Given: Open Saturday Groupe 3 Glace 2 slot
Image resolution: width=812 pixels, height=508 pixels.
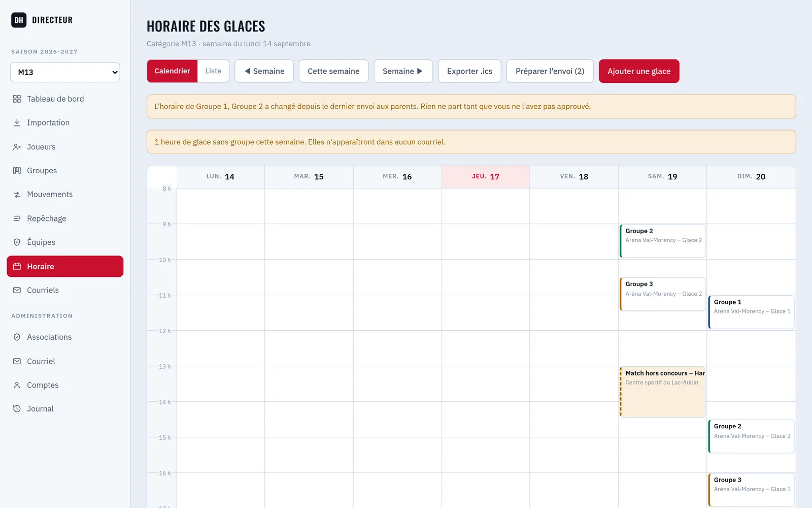Looking at the screenshot, I should click(662, 294).
